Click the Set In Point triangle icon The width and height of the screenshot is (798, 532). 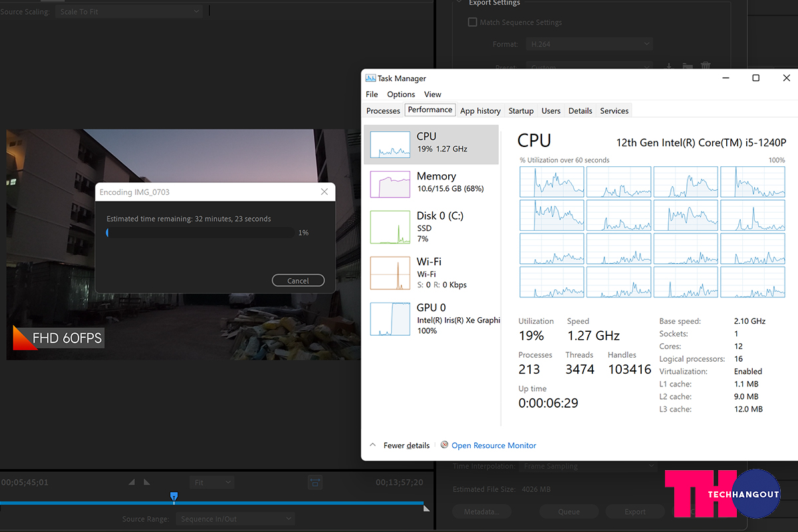coord(132,482)
